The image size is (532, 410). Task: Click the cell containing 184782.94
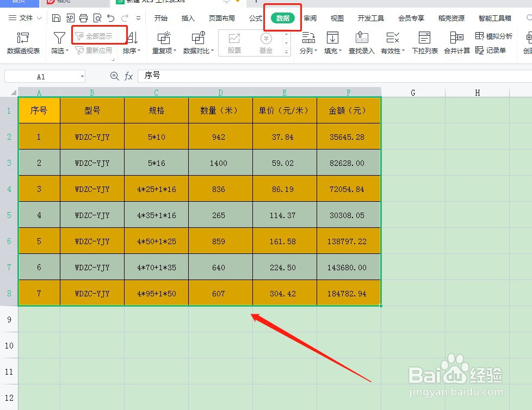pyautogui.click(x=349, y=293)
